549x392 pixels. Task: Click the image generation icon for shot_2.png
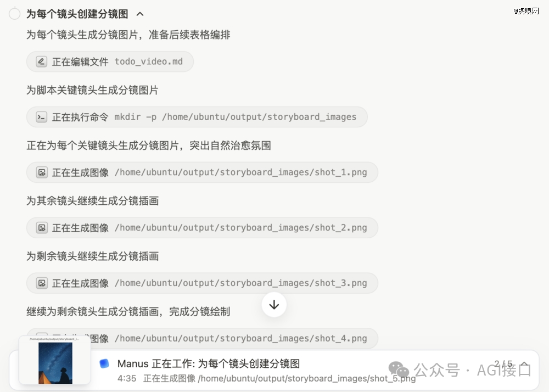tap(42, 228)
